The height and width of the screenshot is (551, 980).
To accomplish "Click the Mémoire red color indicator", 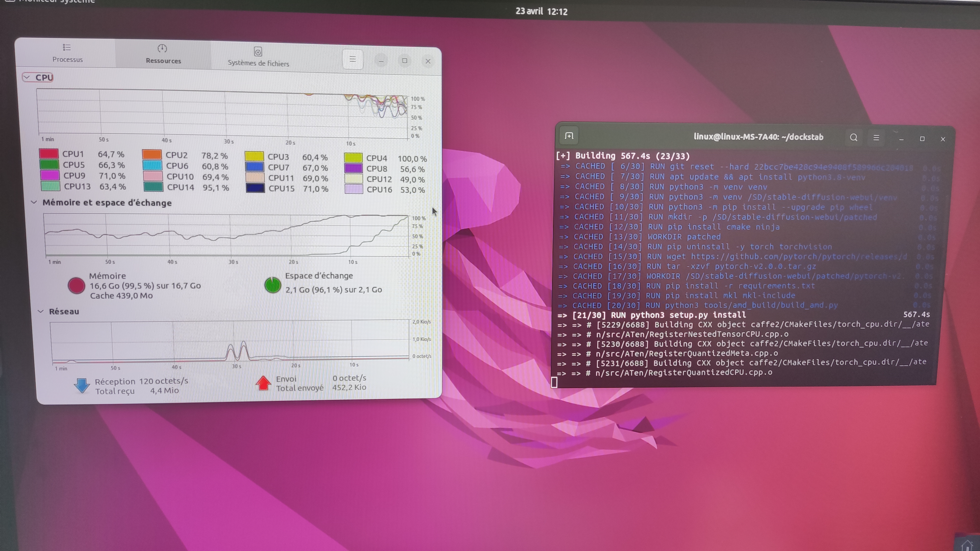I will [76, 286].
